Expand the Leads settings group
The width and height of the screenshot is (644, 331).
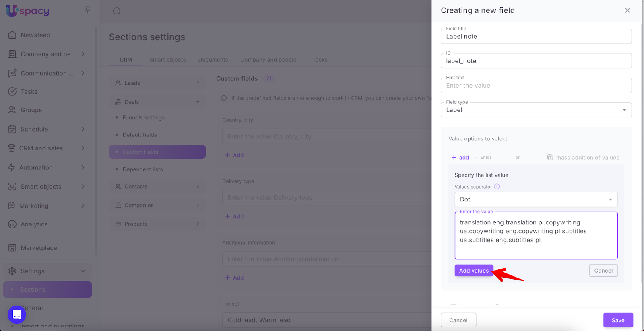[x=198, y=83]
